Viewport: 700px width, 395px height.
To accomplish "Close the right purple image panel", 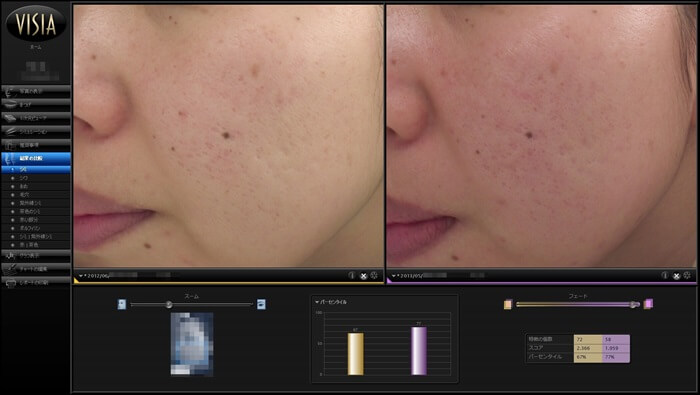I will [x=676, y=276].
